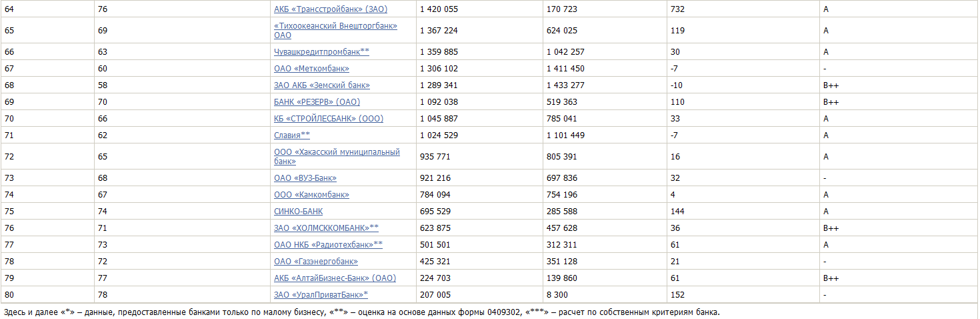
Task: Open the ЗАО «УралПриватБанк»* link
Action: (321, 295)
